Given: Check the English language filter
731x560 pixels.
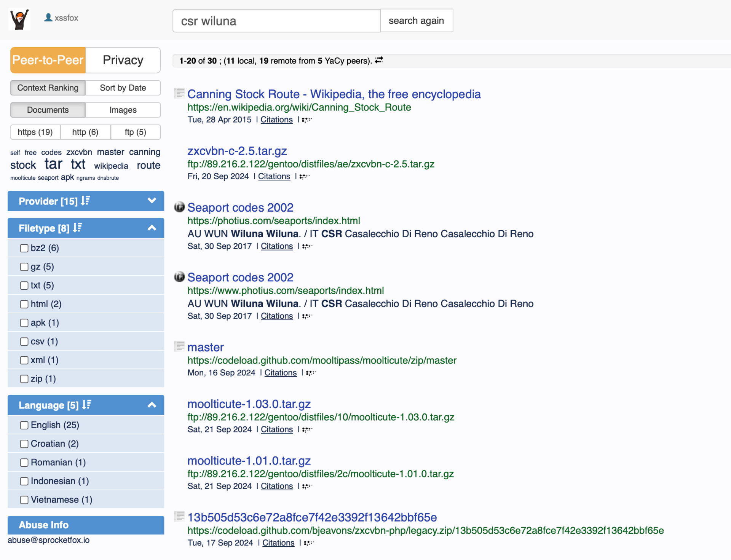Looking at the screenshot, I should coord(24,425).
